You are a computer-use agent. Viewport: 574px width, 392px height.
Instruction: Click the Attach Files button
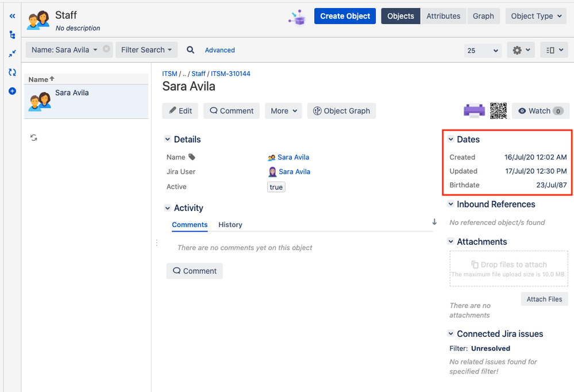544,299
